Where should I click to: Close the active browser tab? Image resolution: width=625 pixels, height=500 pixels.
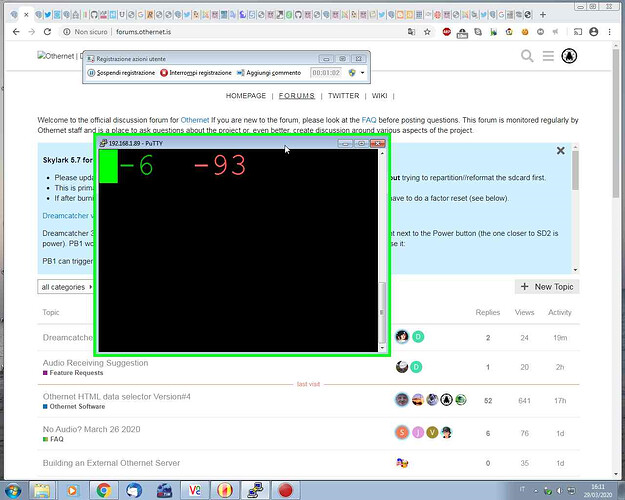tap(26, 15)
